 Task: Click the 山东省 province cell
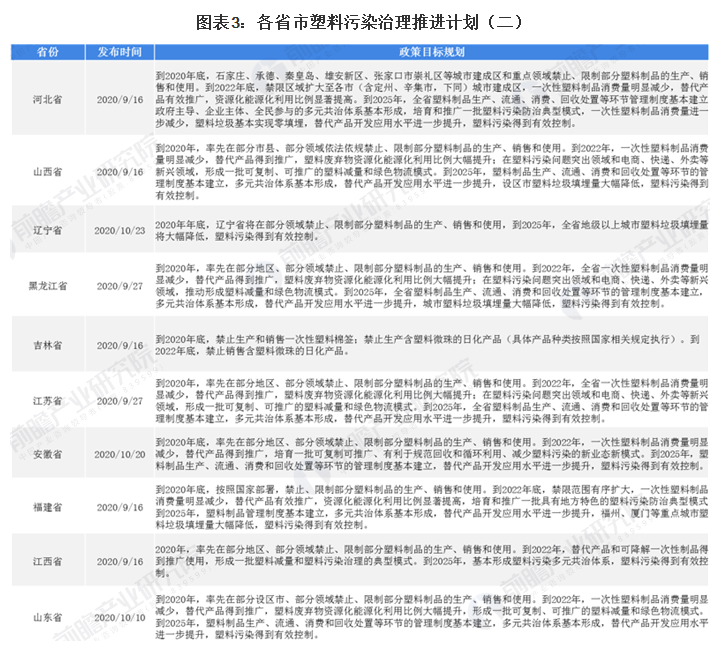(48, 617)
